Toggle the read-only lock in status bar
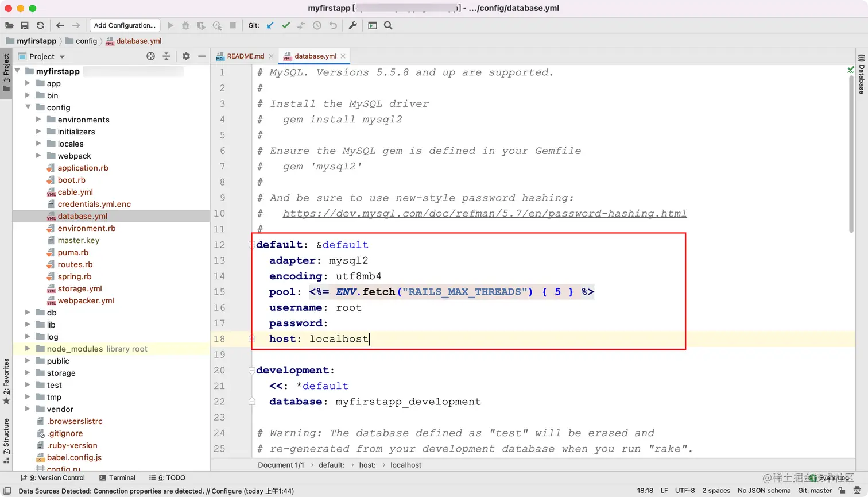868x497 pixels. [x=842, y=491]
